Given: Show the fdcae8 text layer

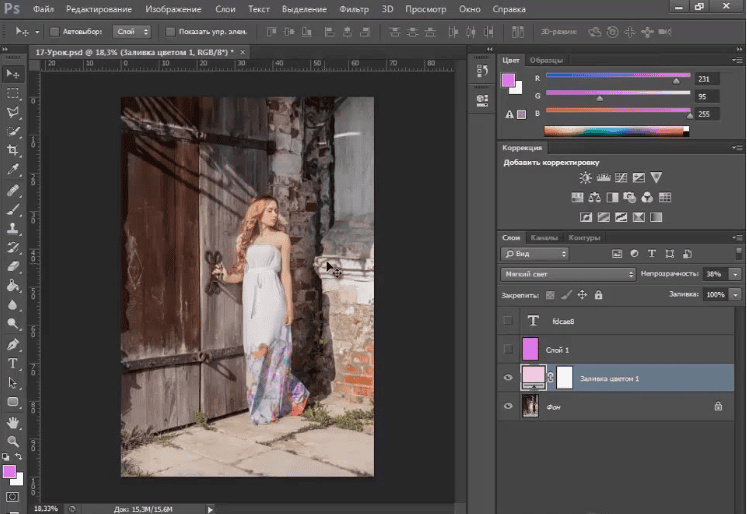Looking at the screenshot, I should pos(508,321).
